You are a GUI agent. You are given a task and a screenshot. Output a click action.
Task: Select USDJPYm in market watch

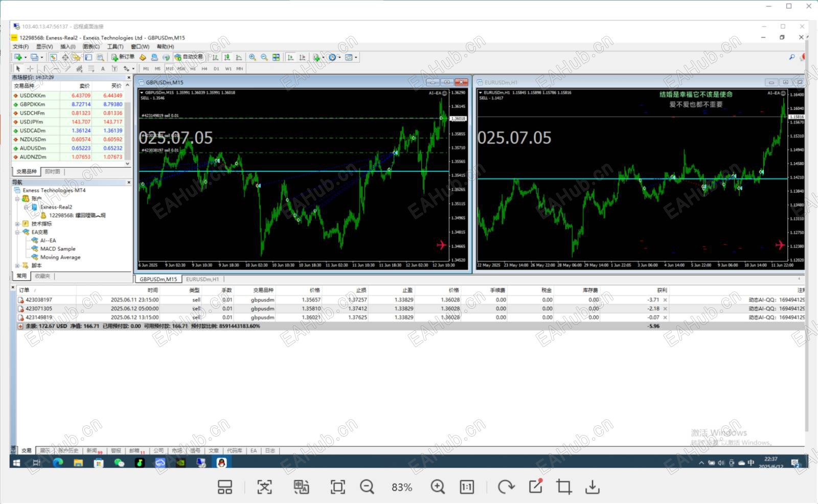[68, 122]
